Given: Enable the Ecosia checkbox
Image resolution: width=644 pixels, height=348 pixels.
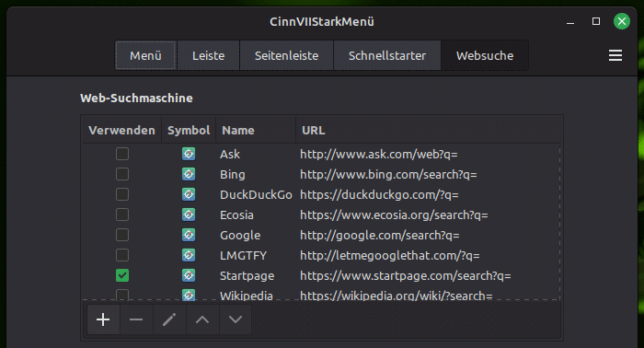Looking at the screenshot, I should pos(122,215).
